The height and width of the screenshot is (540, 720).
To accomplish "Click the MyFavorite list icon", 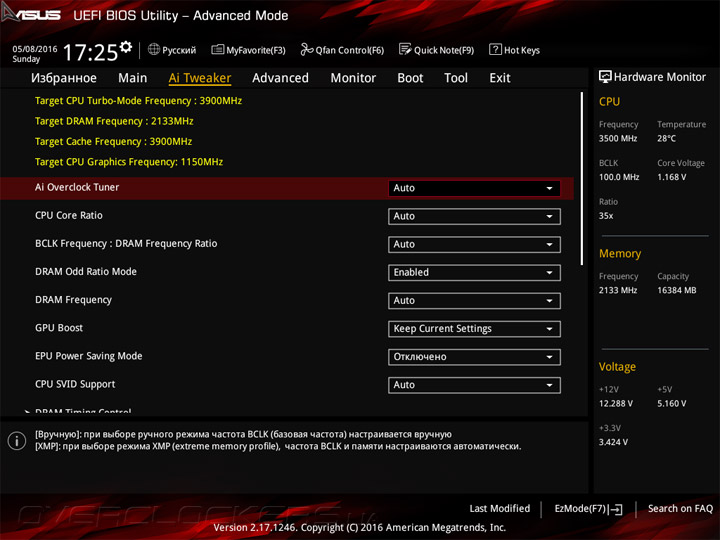I will (217, 50).
